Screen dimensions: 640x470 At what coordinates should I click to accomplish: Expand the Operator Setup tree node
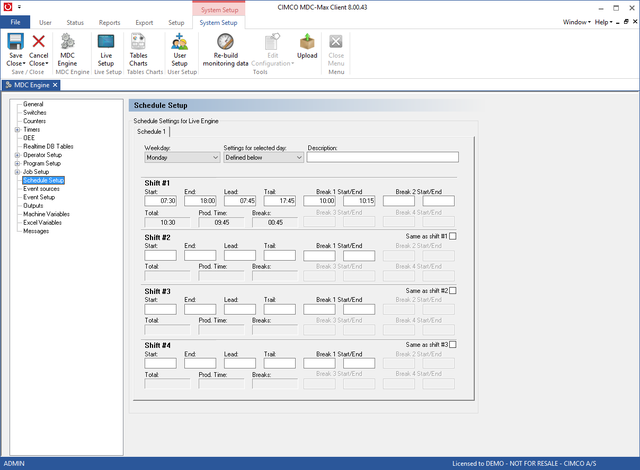point(17,155)
